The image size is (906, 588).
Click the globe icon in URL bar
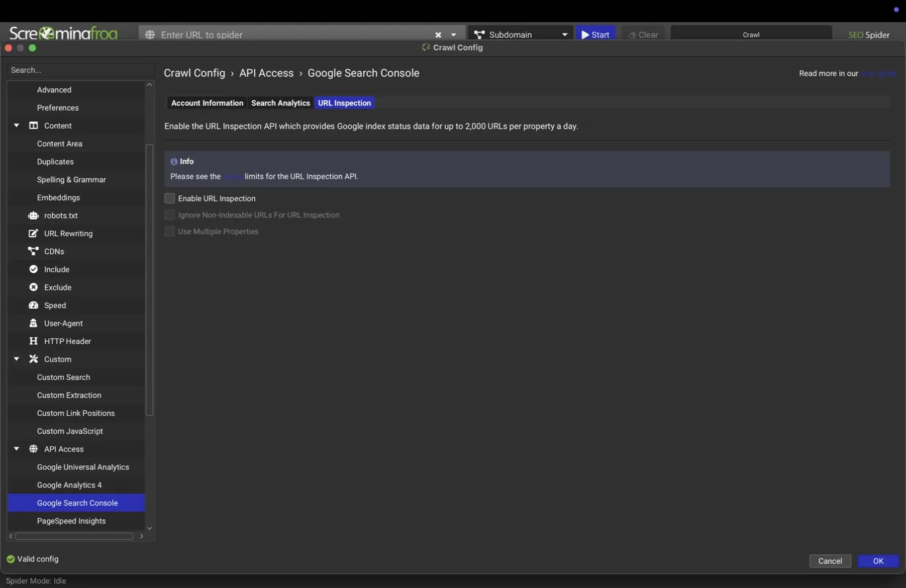(150, 35)
